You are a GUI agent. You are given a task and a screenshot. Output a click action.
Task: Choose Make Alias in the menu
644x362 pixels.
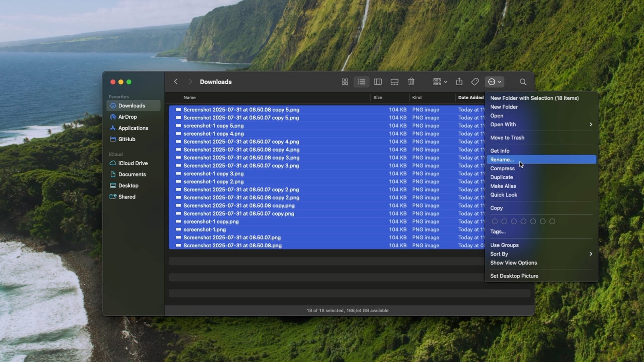point(541,186)
